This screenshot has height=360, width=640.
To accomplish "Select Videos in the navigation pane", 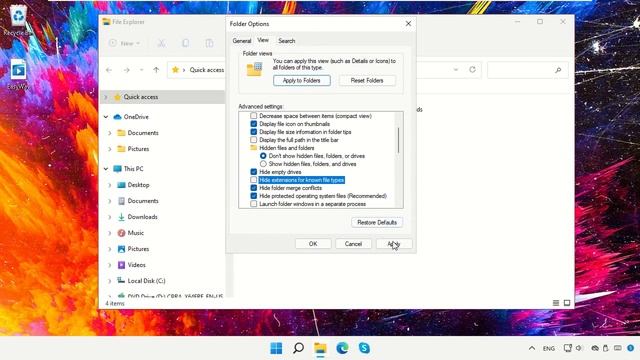I will pos(136,265).
